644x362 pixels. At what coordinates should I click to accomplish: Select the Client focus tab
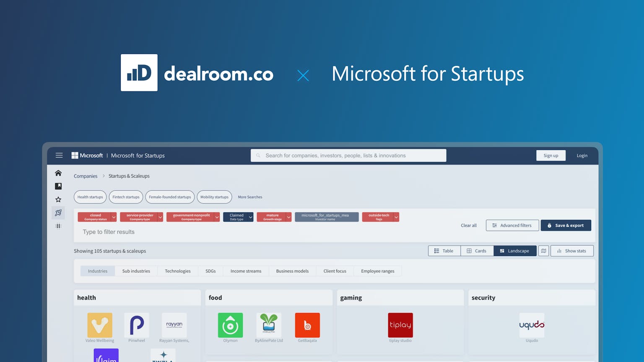click(x=335, y=271)
